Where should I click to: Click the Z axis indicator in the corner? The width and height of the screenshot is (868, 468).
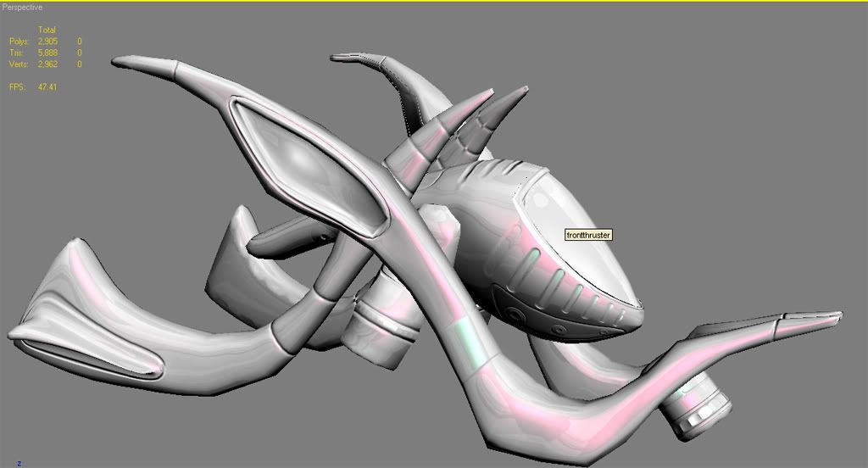[x=19, y=463]
